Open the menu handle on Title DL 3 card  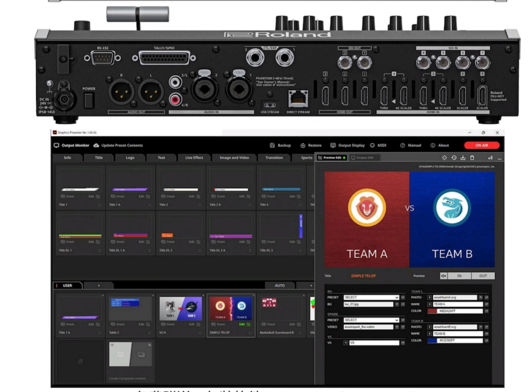(300, 250)
